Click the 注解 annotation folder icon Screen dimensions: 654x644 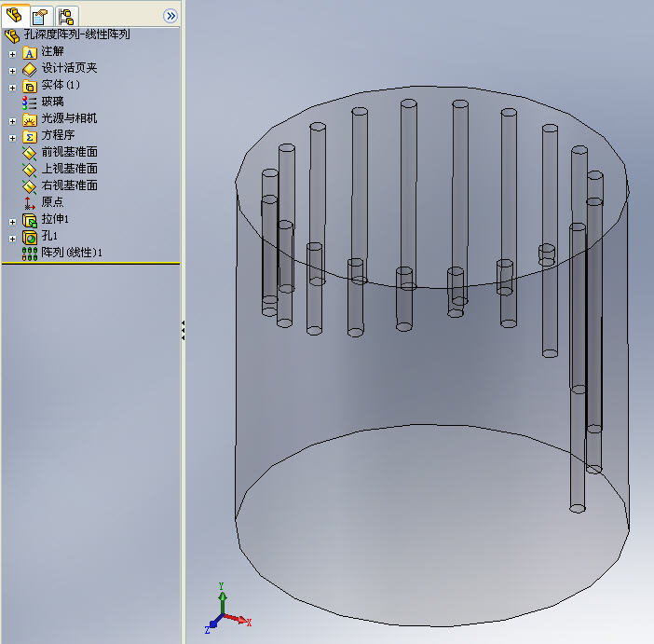click(x=29, y=53)
